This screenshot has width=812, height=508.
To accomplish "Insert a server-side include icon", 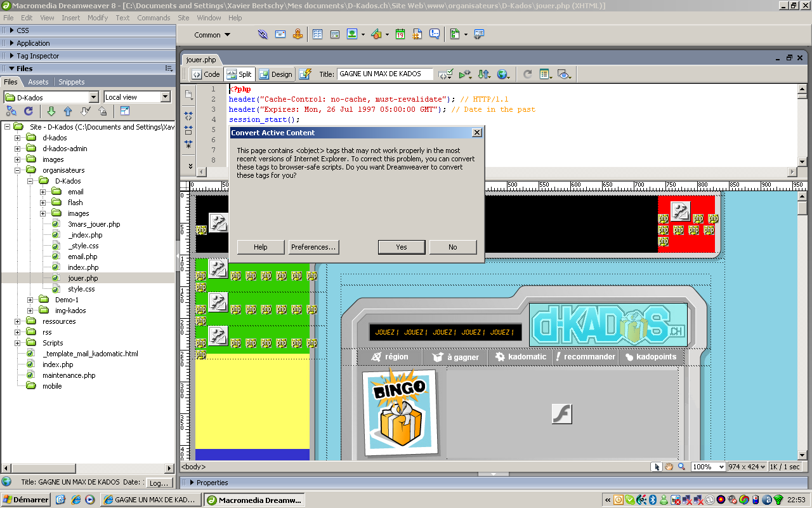I will 417,34.
